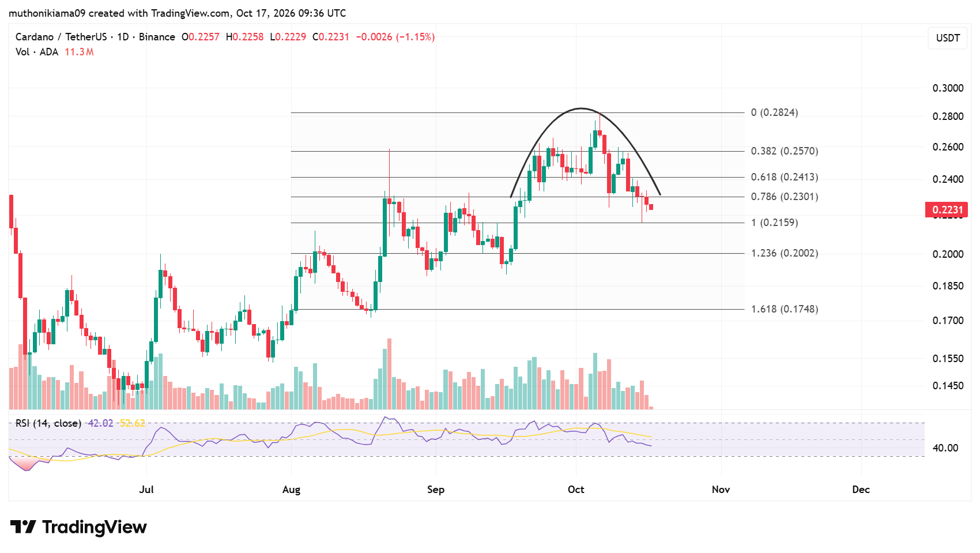Click the open price value O0.2257

[x=201, y=37]
